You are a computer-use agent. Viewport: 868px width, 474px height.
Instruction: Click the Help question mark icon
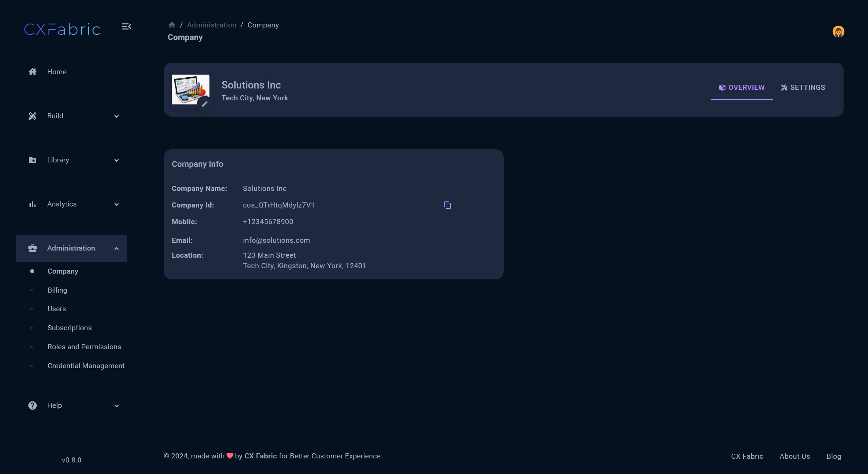pos(33,406)
